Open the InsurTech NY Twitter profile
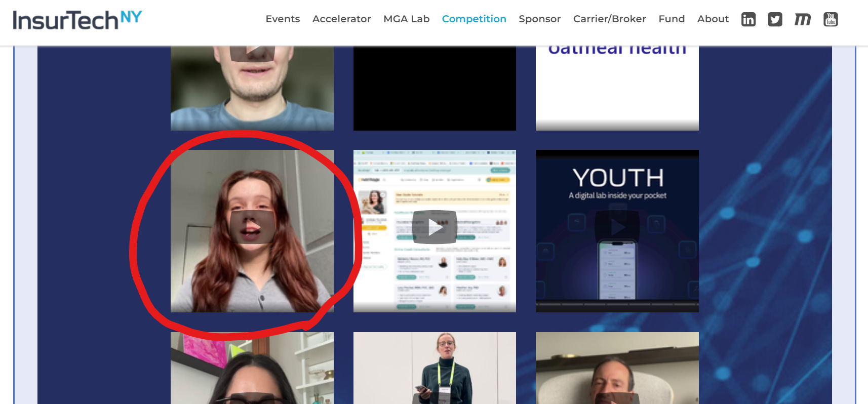868x404 pixels. click(775, 19)
